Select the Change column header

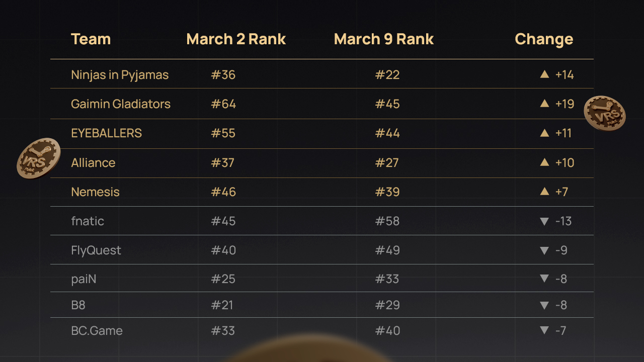pyautogui.click(x=544, y=39)
